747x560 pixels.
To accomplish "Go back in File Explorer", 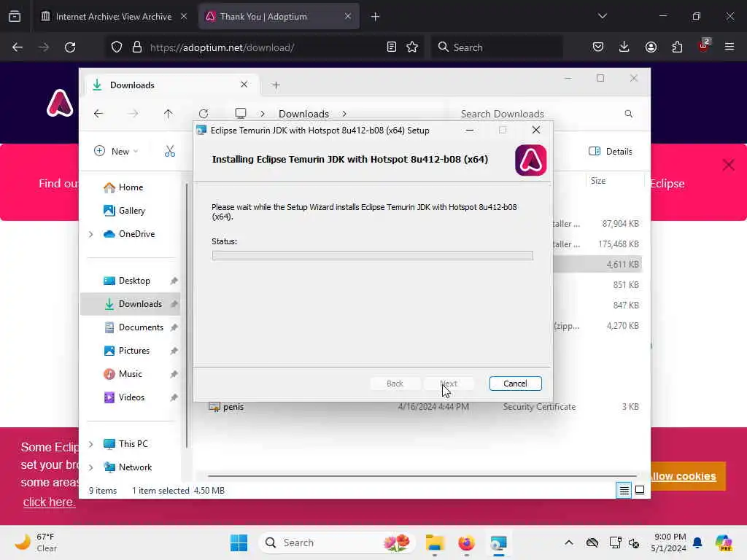I will point(98,113).
